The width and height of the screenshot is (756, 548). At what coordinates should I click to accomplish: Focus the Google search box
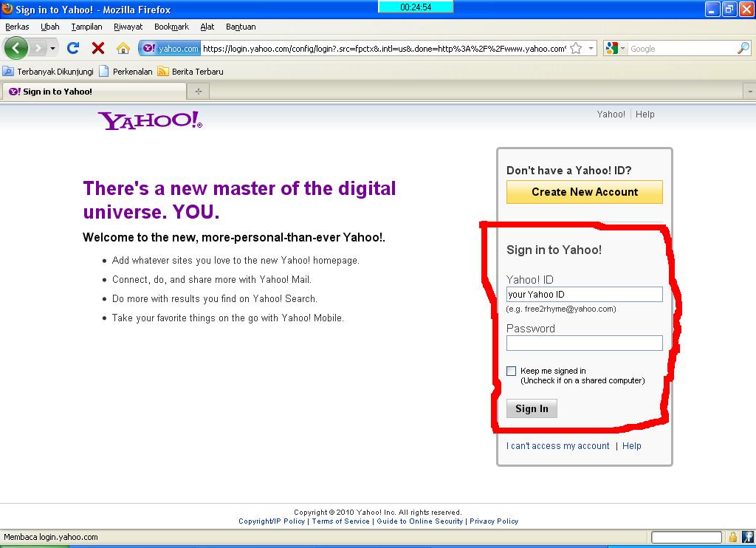pyautogui.click(x=682, y=48)
